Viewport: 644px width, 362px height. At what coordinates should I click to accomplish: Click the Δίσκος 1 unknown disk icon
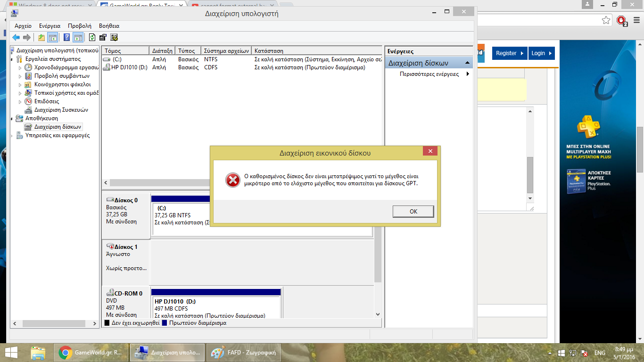click(110, 247)
